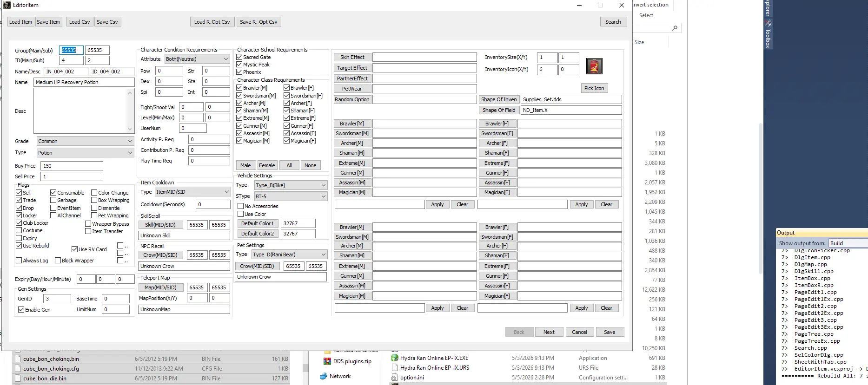Click the DDS plugins.zip archive icon

[327, 361]
